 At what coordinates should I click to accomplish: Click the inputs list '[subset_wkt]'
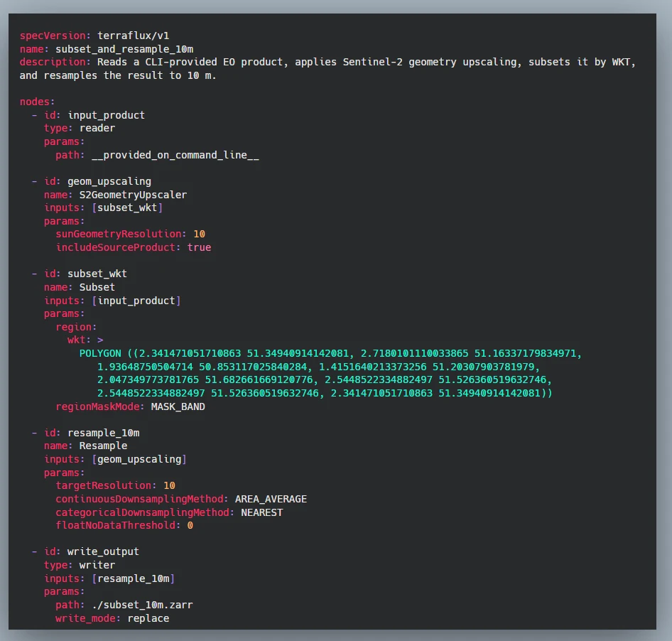click(x=127, y=208)
